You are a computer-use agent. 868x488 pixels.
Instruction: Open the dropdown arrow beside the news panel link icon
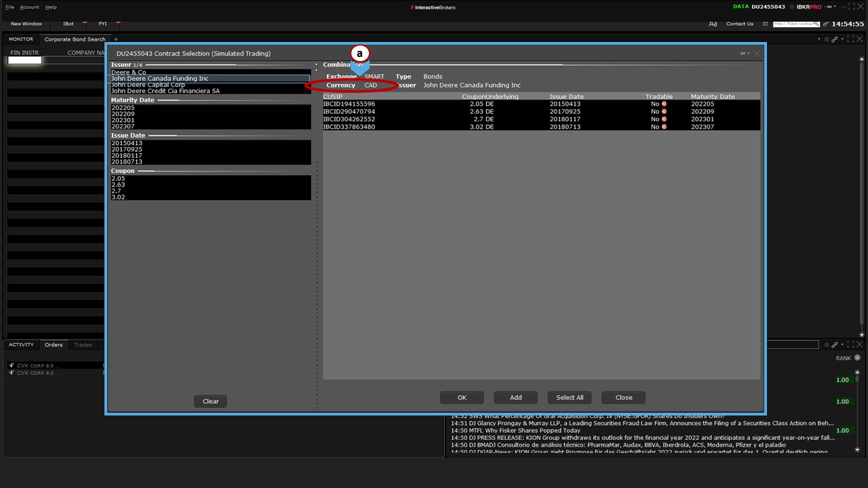842,345
